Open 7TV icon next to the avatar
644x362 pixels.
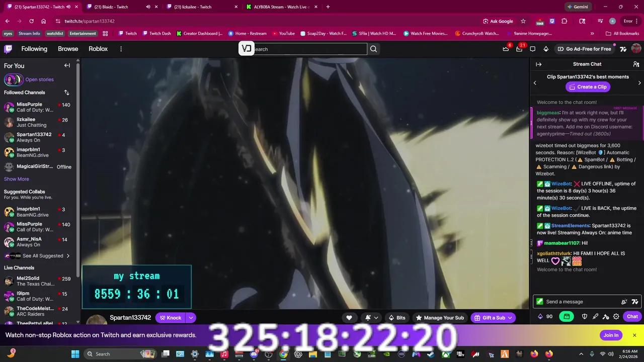point(623,49)
